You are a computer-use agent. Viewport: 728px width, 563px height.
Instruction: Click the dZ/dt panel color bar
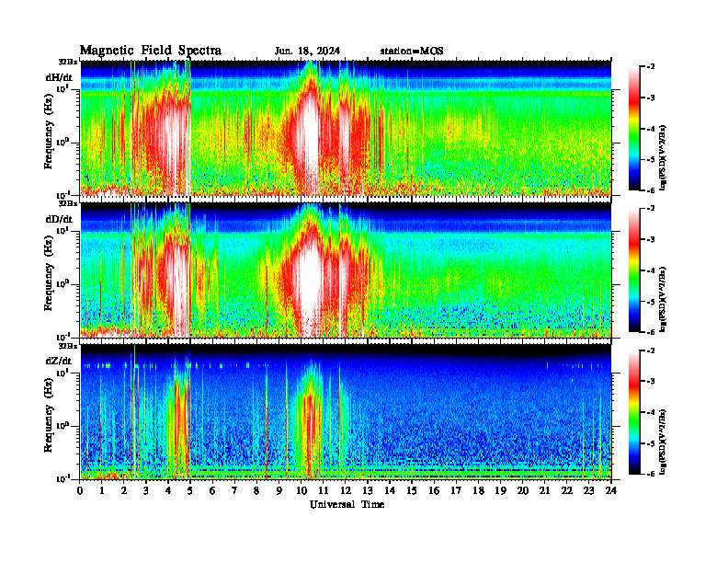pos(634,412)
